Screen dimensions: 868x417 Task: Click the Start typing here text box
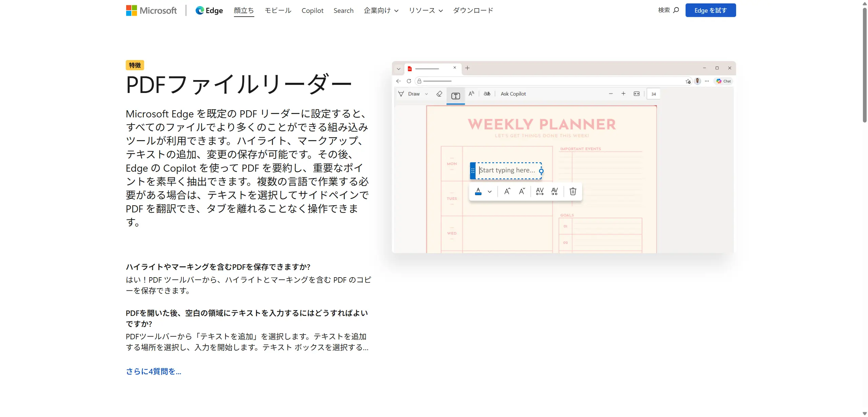[x=507, y=170]
